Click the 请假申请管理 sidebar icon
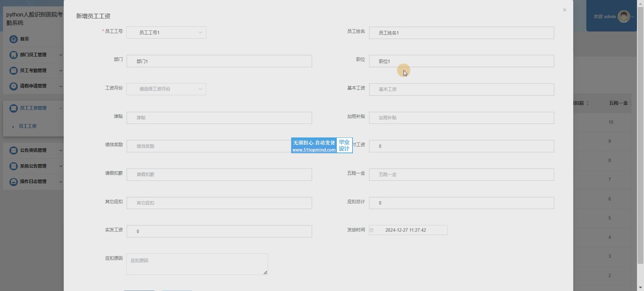644x291 pixels. tap(13, 86)
